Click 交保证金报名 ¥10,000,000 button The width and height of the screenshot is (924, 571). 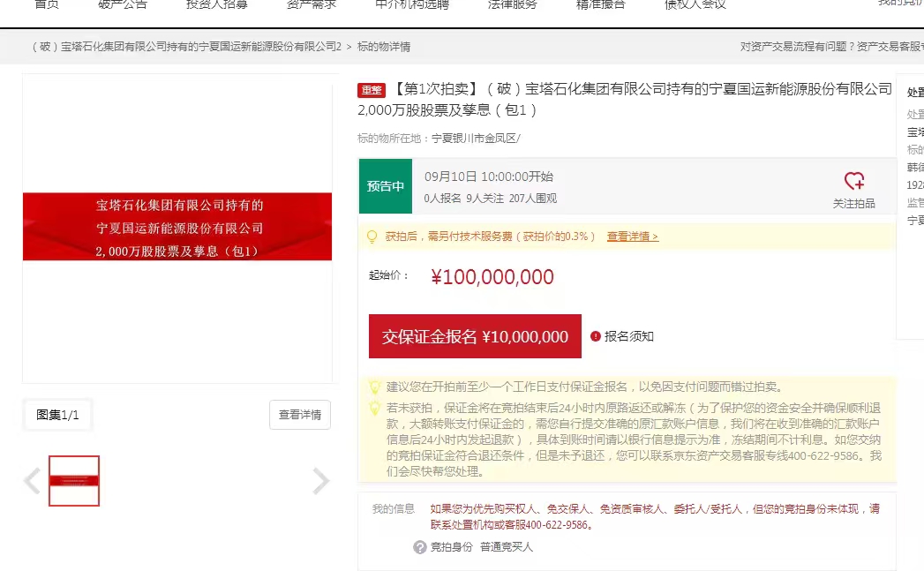475,336
